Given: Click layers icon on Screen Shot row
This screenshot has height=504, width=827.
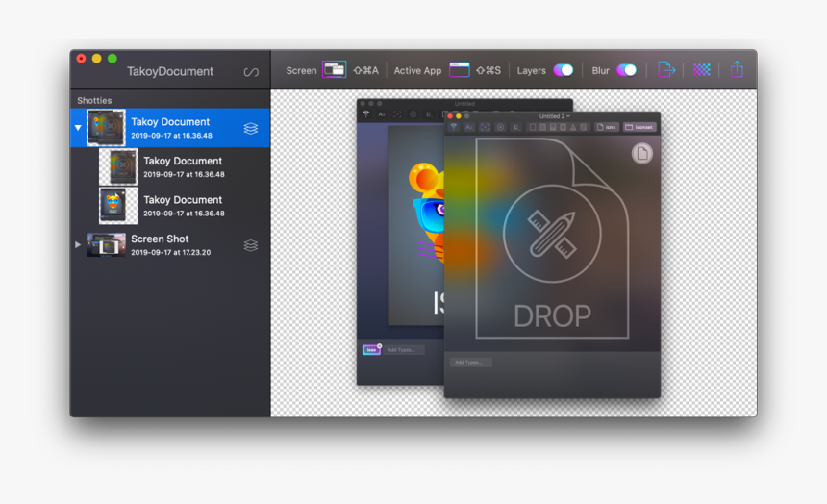Looking at the screenshot, I should pos(251,245).
